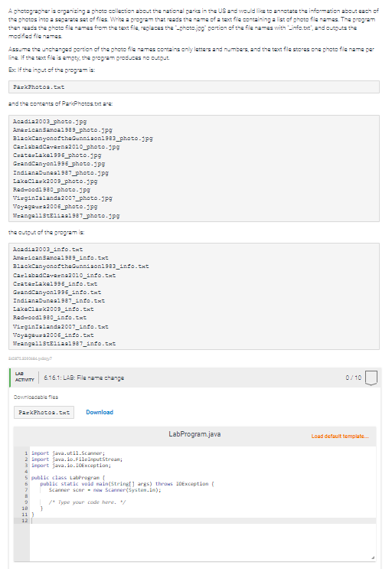Click the Redwood1980_info.txt output line
Viewport: 392px width, 569px height.
(50, 318)
